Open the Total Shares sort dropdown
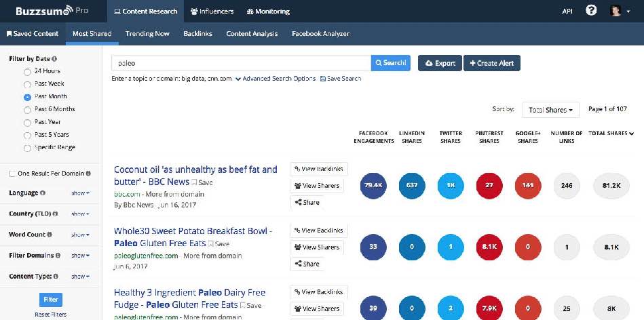Image resolution: width=644 pixels, height=320 pixels. point(550,109)
